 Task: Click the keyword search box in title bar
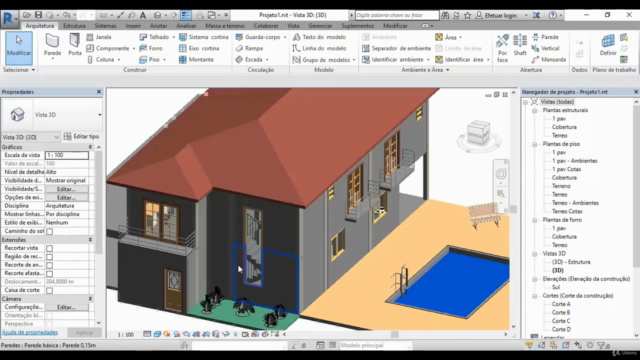pyautogui.click(x=397, y=15)
